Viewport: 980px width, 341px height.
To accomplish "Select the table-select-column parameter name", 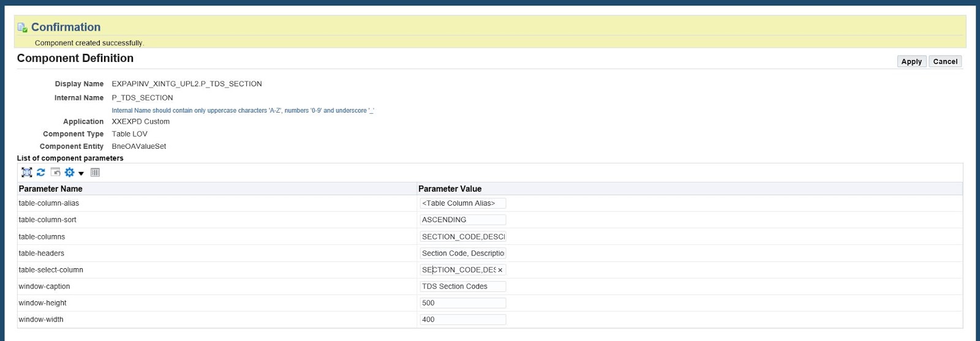I will tap(51, 270).
